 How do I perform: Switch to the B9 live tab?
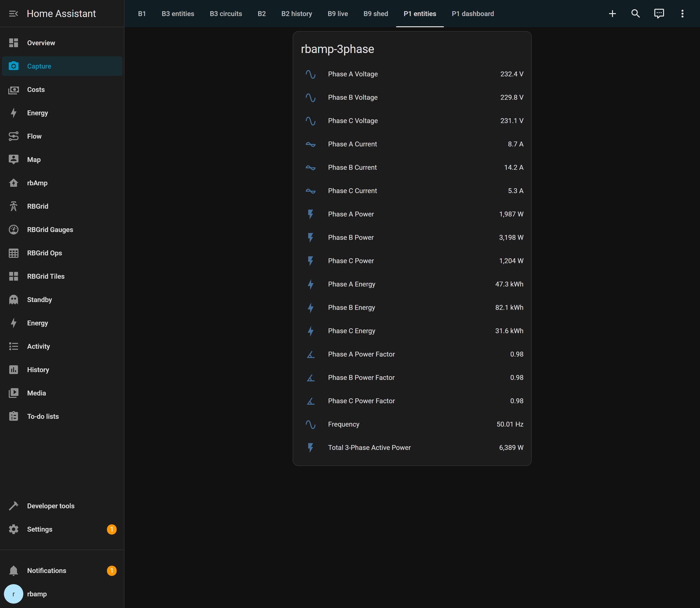(338, 13)
